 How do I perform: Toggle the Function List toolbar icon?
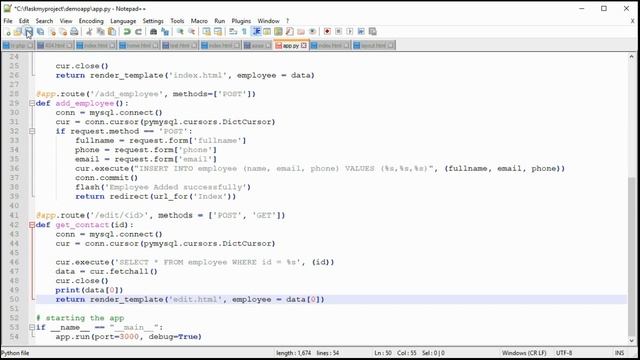point(289,32)
